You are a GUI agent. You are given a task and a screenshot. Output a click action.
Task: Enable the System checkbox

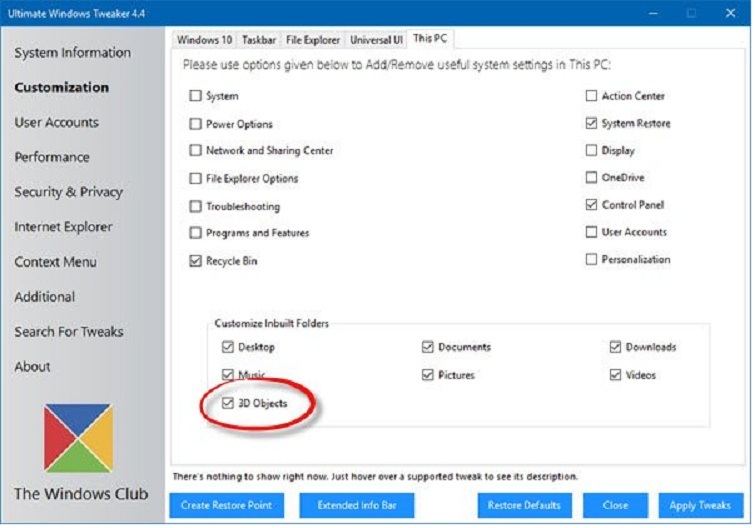(x=195, y=96)
